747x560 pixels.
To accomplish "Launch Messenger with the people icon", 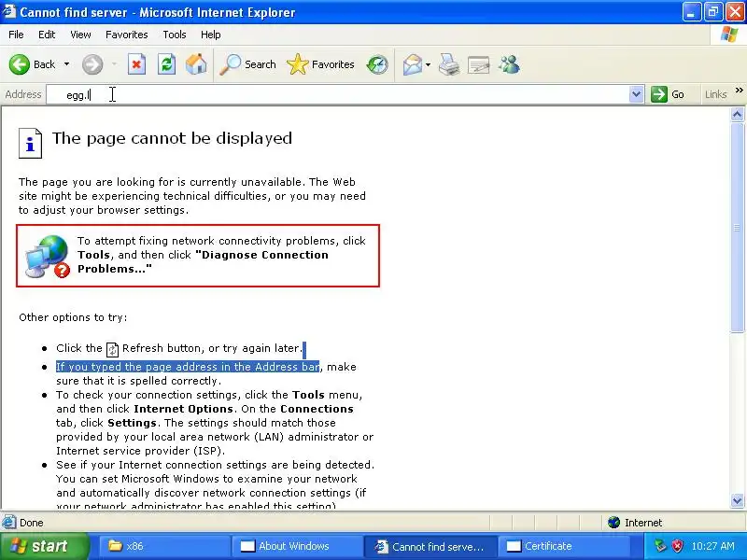I will point(509,64).
